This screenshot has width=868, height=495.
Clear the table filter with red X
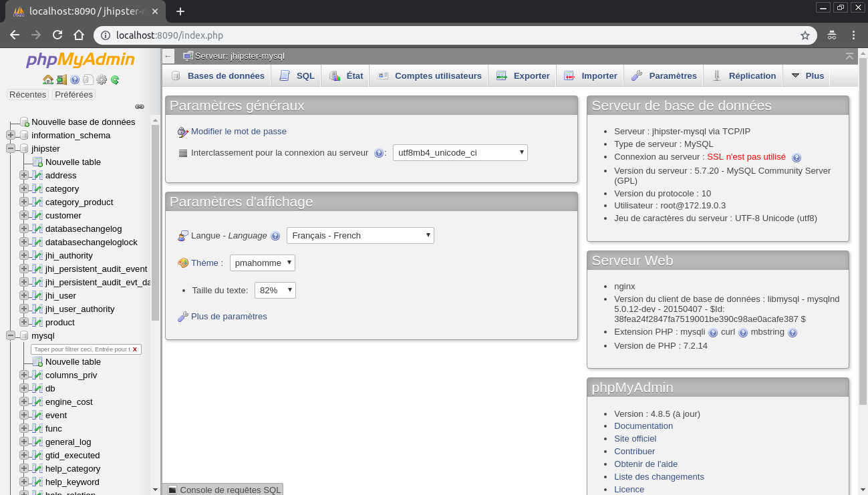point(135,349)
